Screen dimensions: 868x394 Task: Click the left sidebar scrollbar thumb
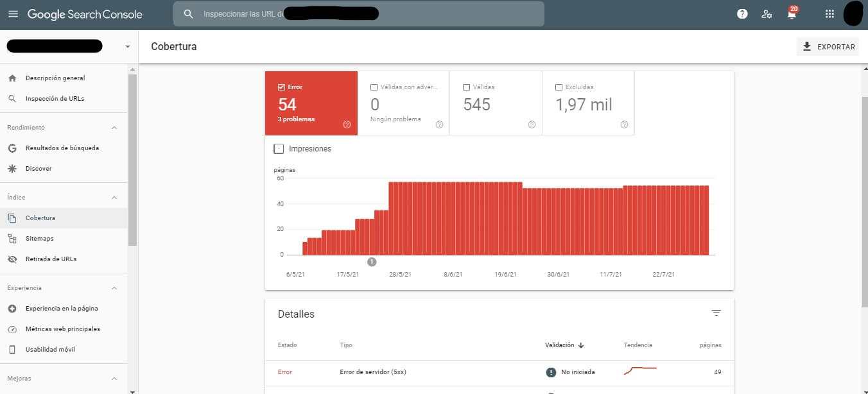click(x=132, y=160)
